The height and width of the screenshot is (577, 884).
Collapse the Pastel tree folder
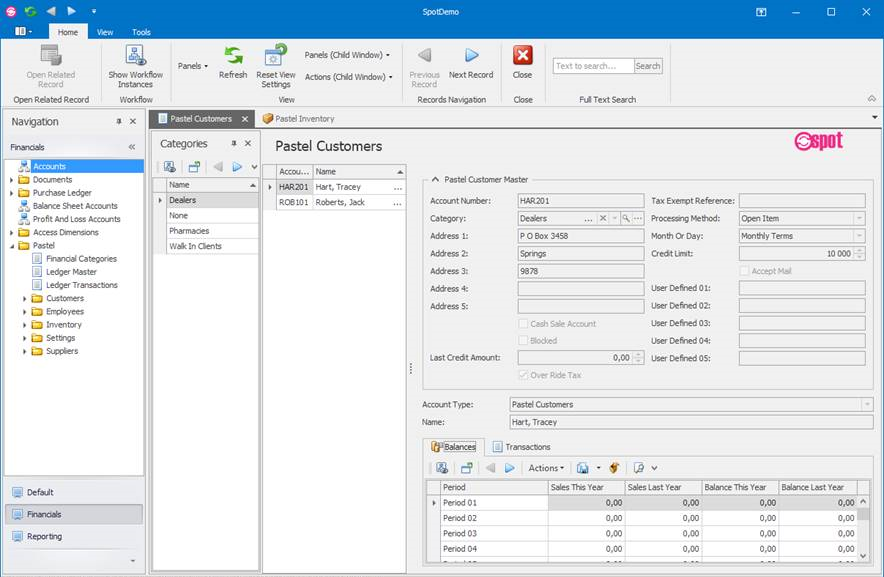pos(11,246)
